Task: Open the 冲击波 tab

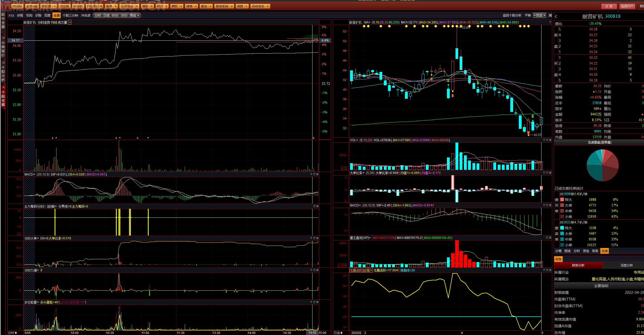Action: click(x=86, y=15)
